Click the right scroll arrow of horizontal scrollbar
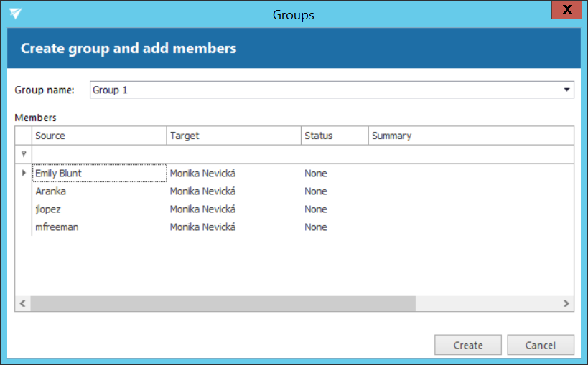 [x=566, y=303]
